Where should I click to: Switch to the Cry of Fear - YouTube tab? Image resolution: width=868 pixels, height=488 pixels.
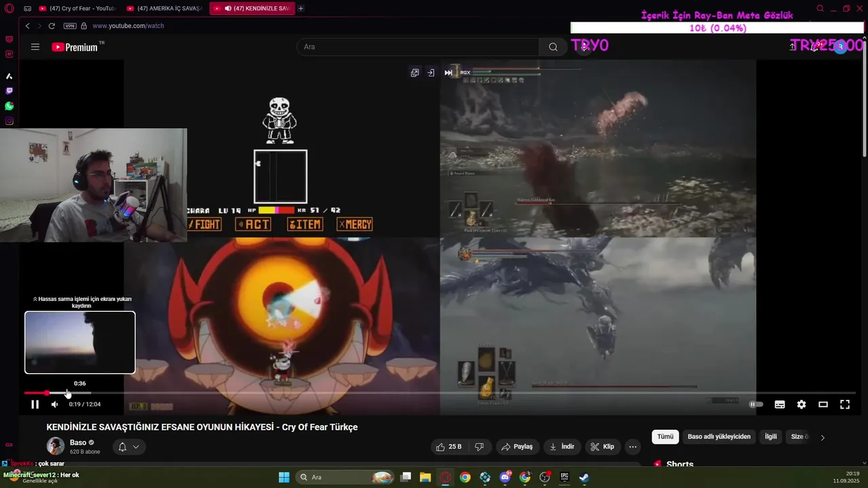pyautogui.click(x=77, y=8)
